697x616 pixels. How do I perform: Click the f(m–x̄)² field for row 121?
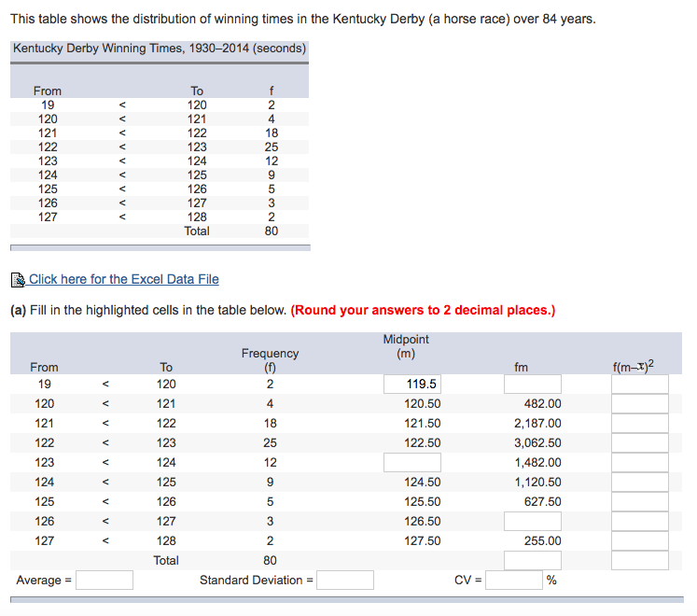pos(640,424)
